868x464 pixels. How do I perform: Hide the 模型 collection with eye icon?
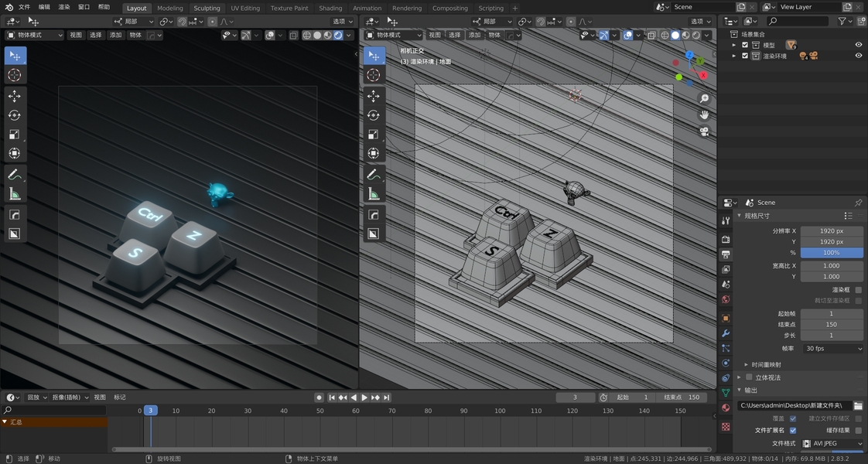point(859,46)
